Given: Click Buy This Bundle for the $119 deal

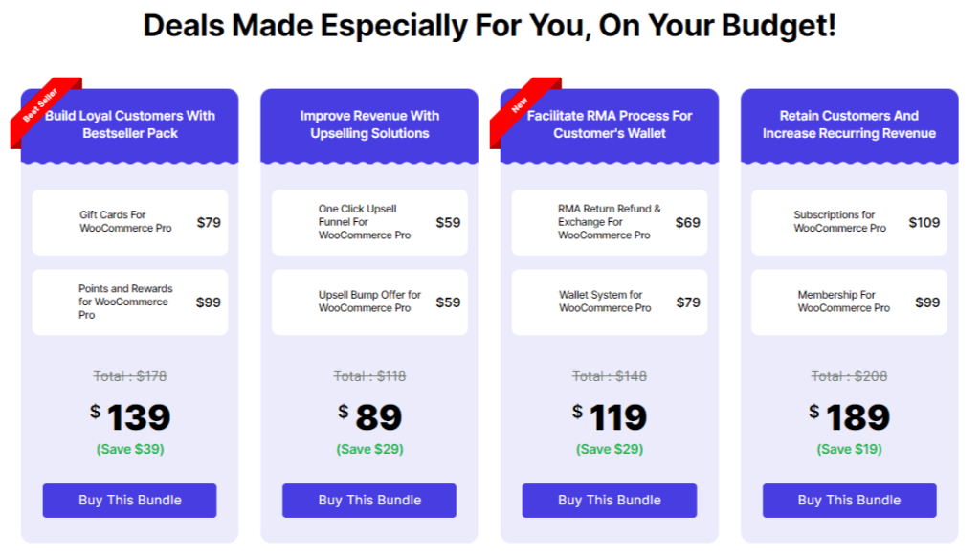Looking at the screenshot, I should pos(610,500).
